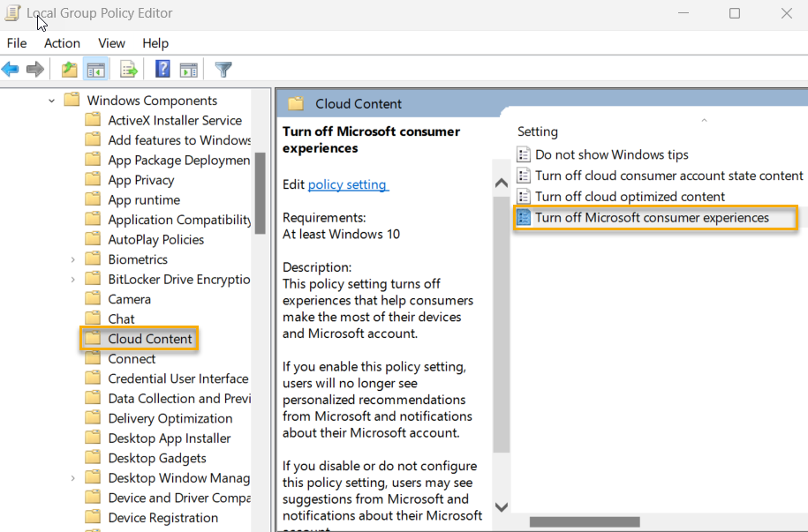Click the Filter toolbar icon
This screenshot has width=808, height=532.
point(223,69)
